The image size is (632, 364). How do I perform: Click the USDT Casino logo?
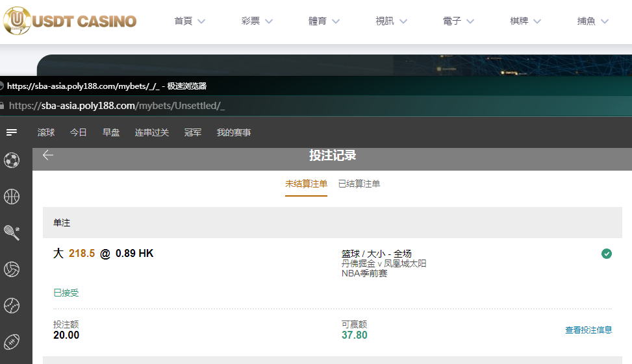[x=70, y=21]
